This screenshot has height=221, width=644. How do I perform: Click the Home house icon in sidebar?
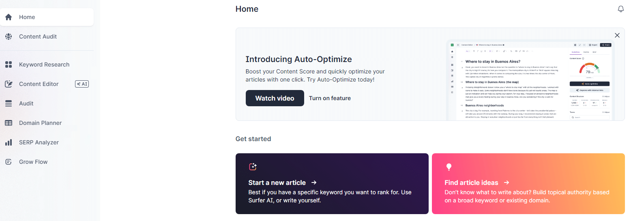pos(9,17)
